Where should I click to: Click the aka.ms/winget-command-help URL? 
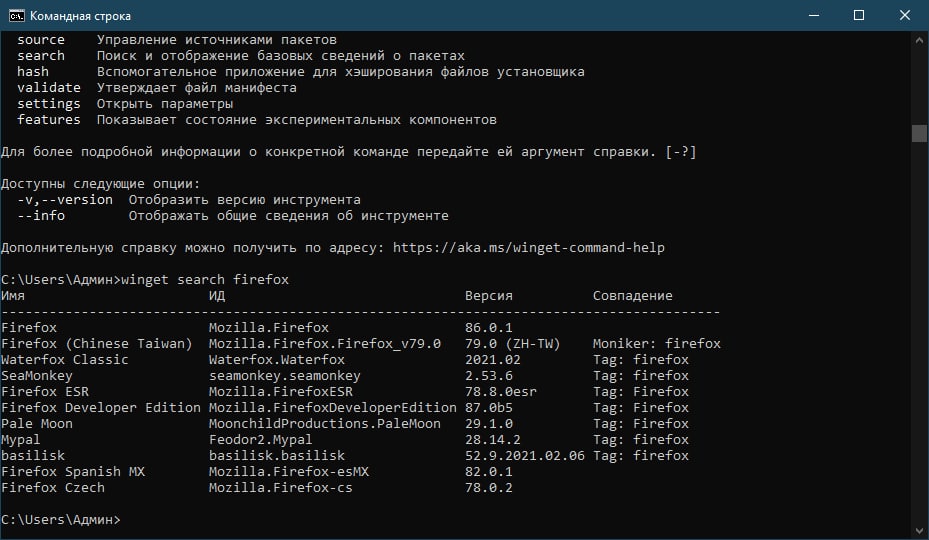528,248
